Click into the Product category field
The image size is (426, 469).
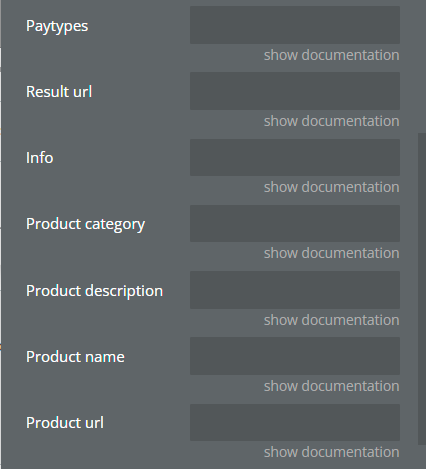coord(295,223)
